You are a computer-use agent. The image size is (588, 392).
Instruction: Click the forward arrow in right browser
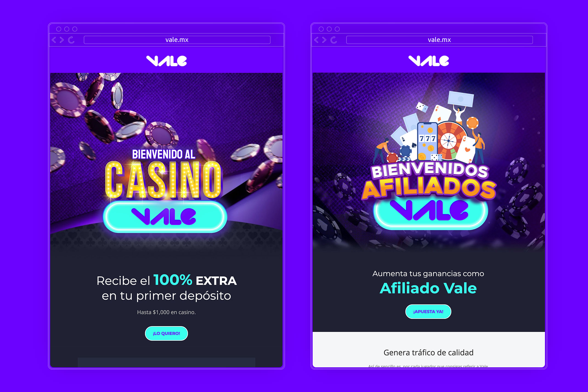(x=324, y=40)
